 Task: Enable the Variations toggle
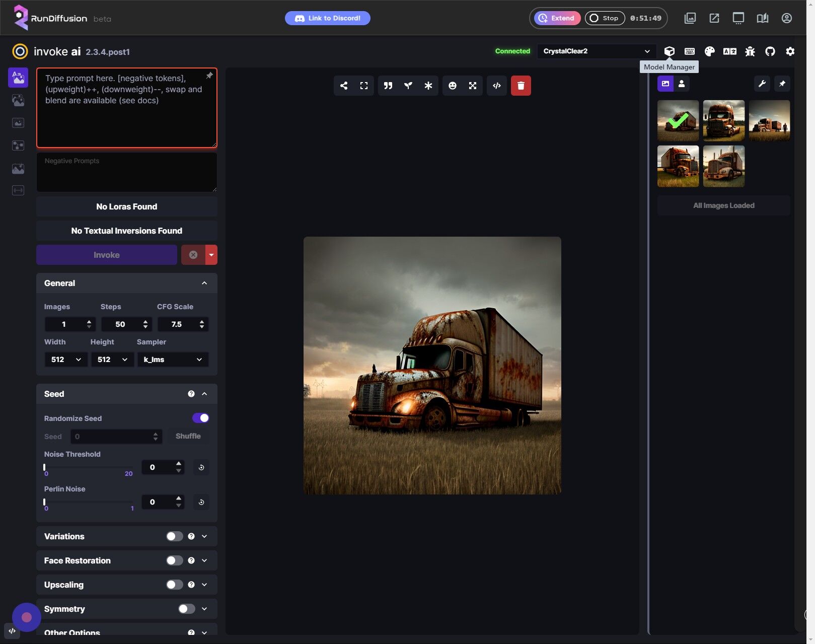pyautogui.click(x=174, y=536)
